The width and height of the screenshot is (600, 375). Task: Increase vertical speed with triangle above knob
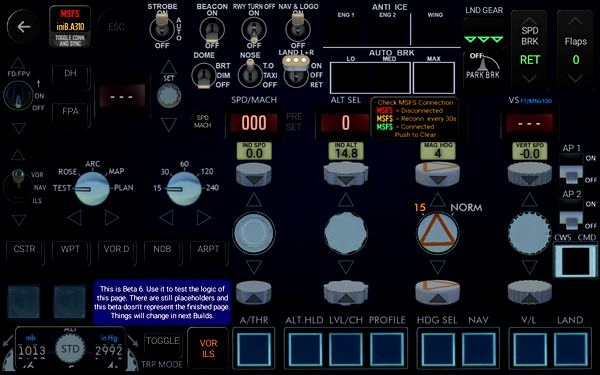coord(529,200)
